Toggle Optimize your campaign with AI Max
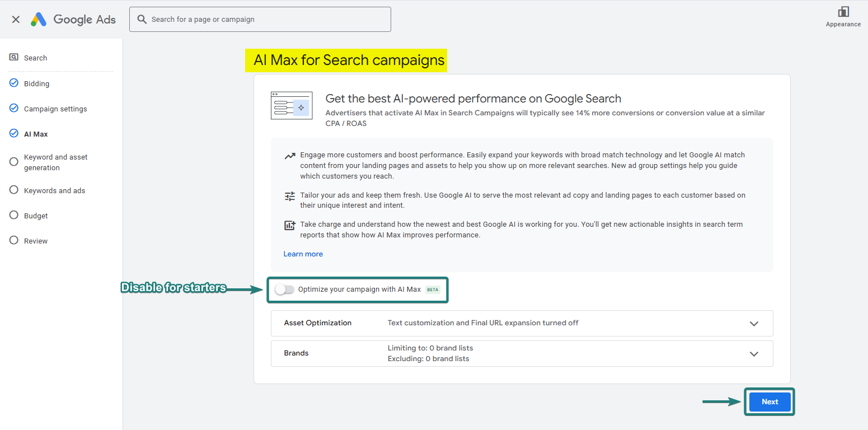 (x=284, y=289)
